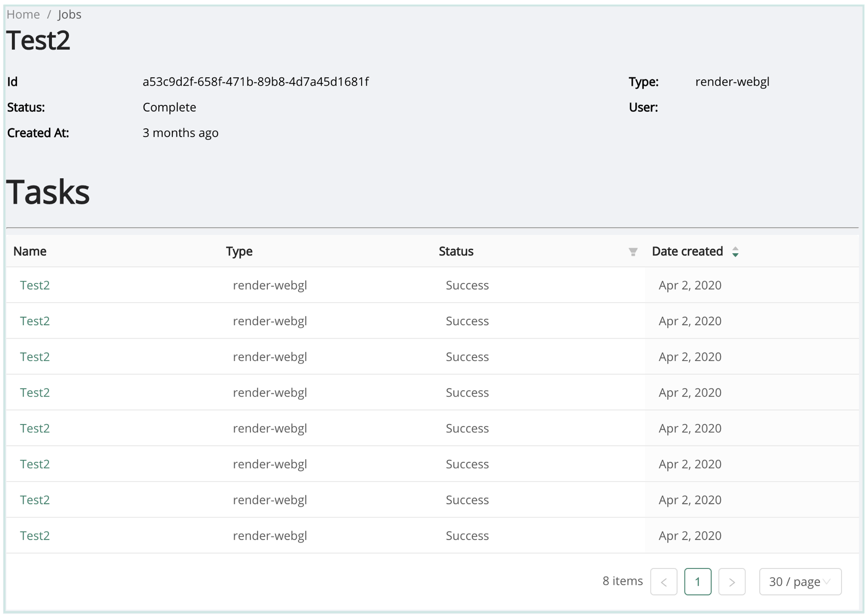Go to next page arrow
This screenshot has width=868, height=616.
pos(731,582)
